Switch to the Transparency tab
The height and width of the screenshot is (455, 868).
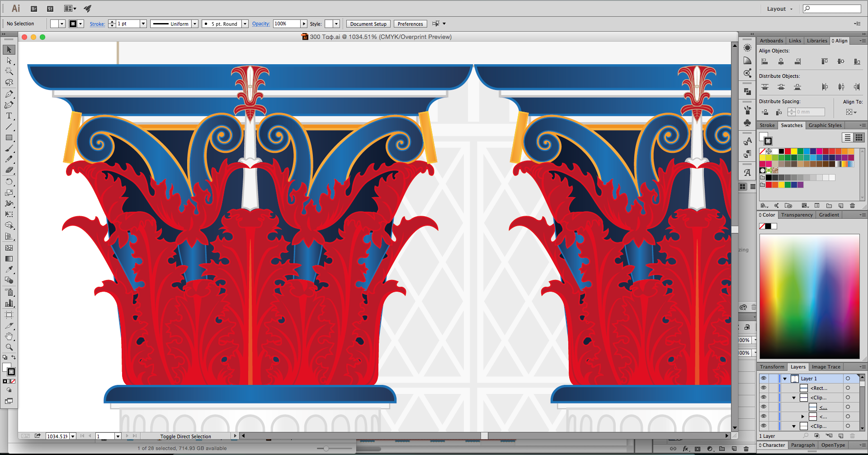797,215
